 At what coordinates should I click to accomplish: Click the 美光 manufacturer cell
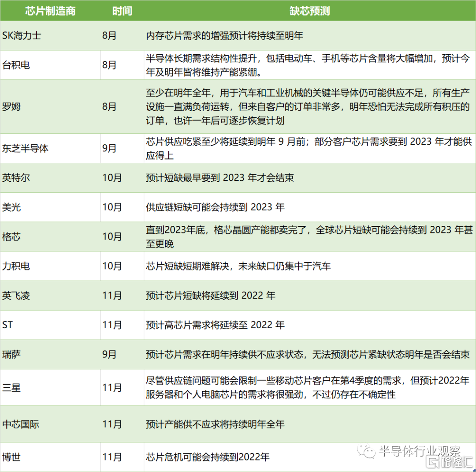pos(11,207)
